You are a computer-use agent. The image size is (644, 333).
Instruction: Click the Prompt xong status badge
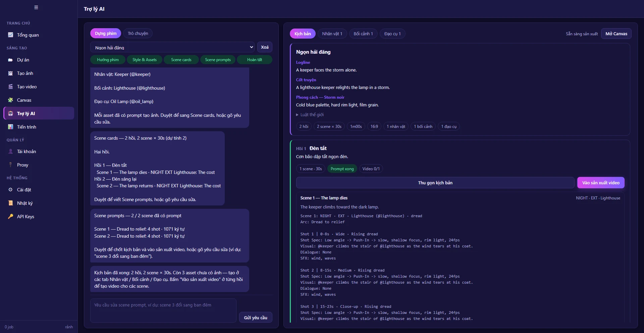coord(342,169)
